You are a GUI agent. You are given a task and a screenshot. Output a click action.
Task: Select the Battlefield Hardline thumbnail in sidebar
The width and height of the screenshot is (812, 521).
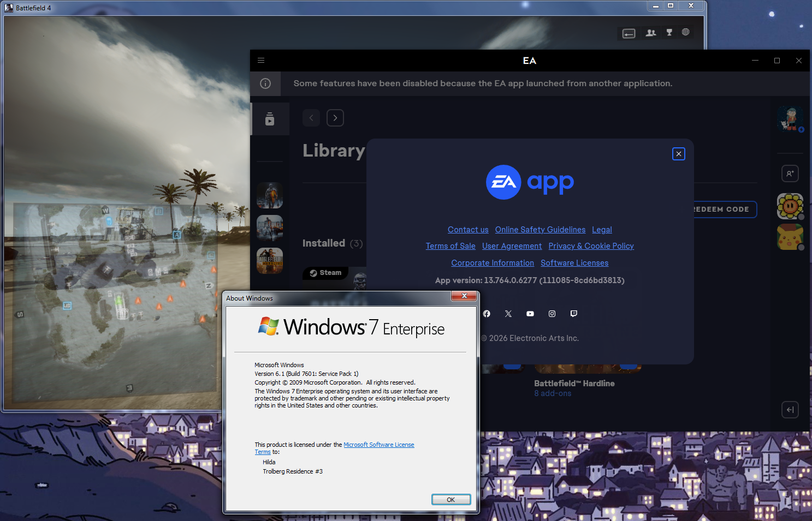[270, 261]
